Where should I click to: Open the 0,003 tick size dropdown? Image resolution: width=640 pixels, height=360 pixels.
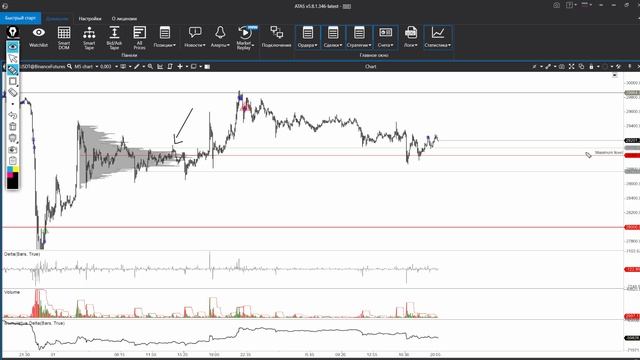coord(109,67)
